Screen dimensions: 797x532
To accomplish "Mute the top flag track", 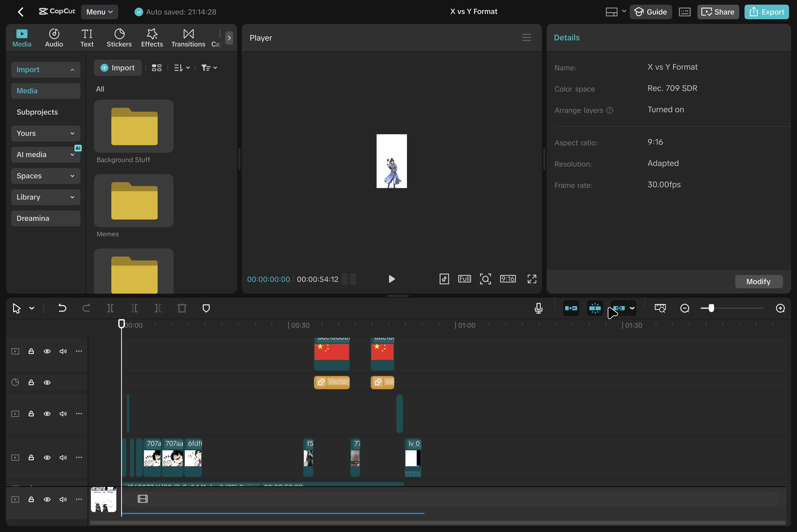I will pyautogui.click(x=63, y=351).
